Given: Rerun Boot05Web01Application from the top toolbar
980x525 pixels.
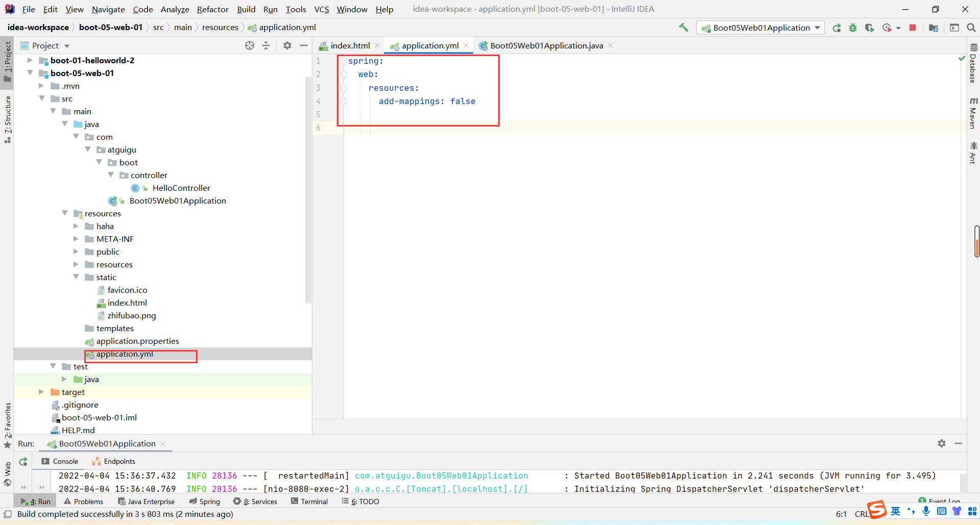Looking at the screenshot, I should coord(837,28).
